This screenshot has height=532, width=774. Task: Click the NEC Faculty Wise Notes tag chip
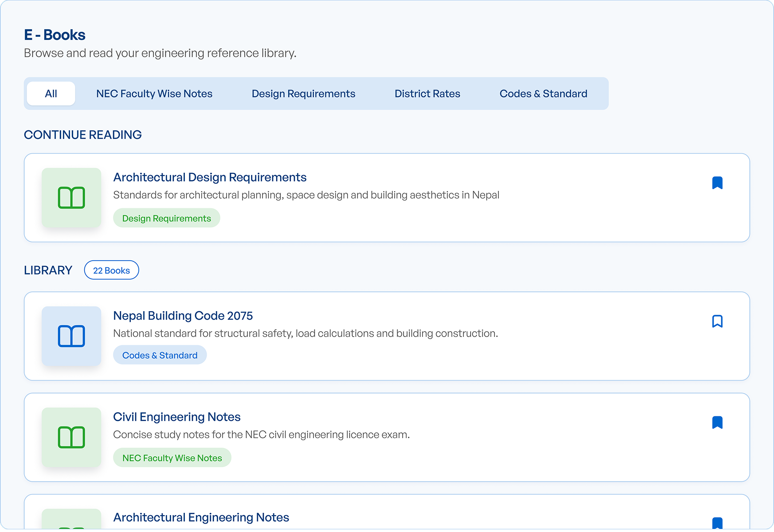click(172, 458)
